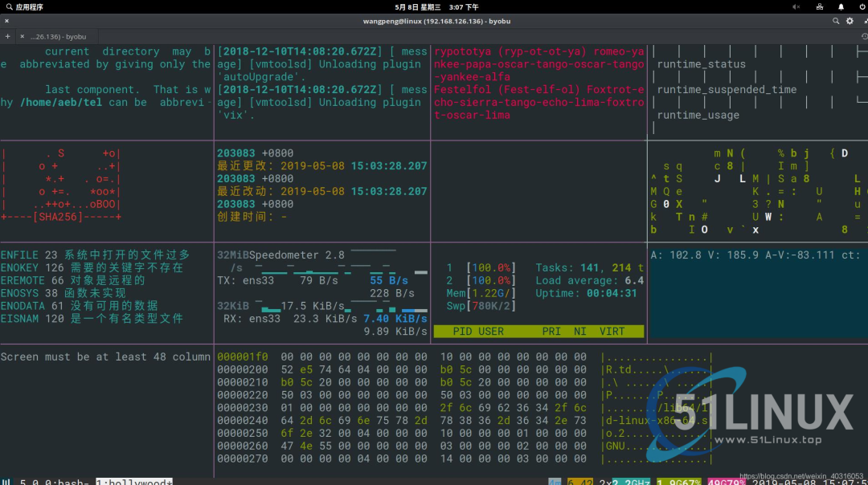This screenshot has width=868, height=485.
Task: Click the runtime_usage line
Action: pyautogui.click(x=698, y=115)
